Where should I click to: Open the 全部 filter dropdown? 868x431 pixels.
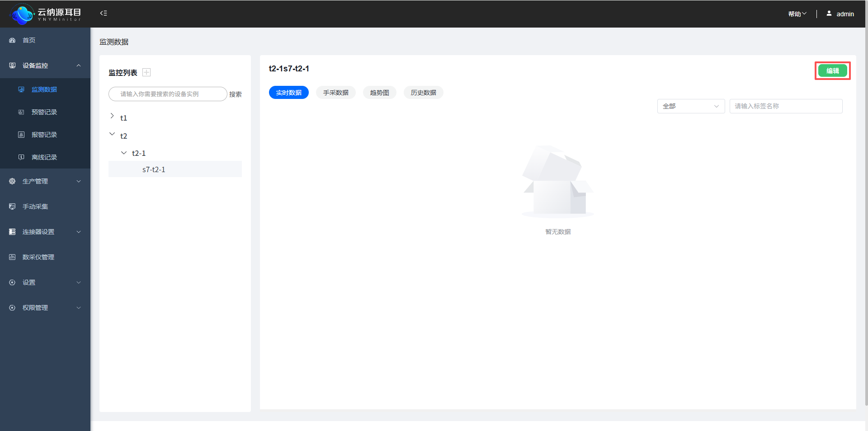(691, 106)
